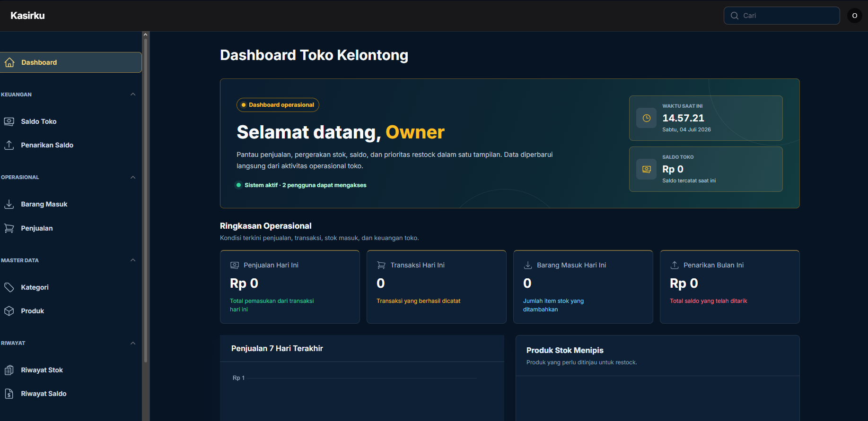Viewport: 868px width, 421px height.
Task: Click the Transaksi Hari Ini card
Action: [x=437, y=287]
